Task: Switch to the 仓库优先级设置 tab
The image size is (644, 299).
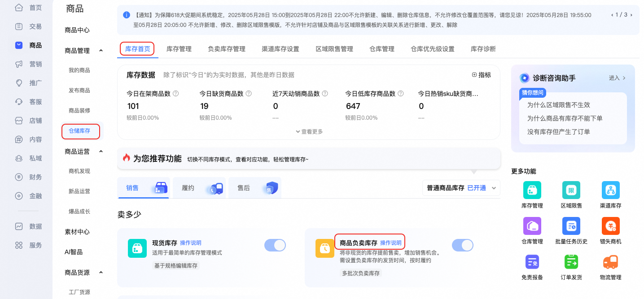Action: coord(433,49)
